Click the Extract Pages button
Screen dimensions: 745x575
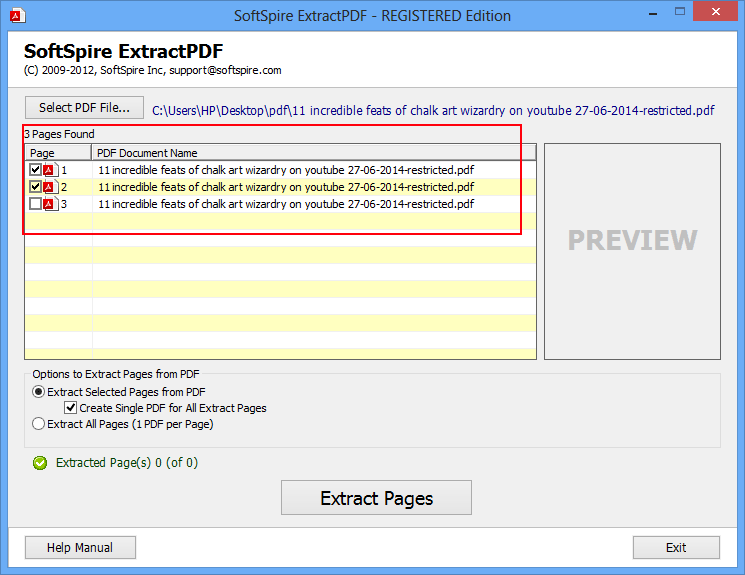(376, 498)
